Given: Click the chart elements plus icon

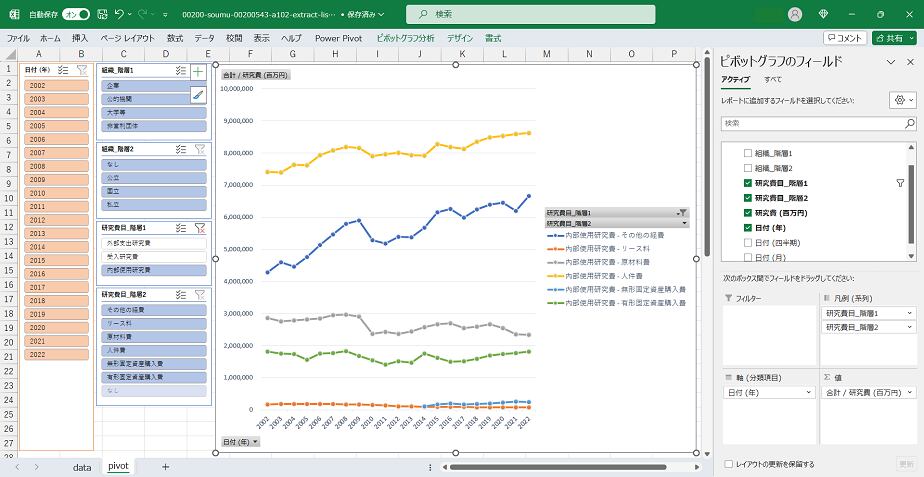Looking at the screenshot, I should click(198, 72).
